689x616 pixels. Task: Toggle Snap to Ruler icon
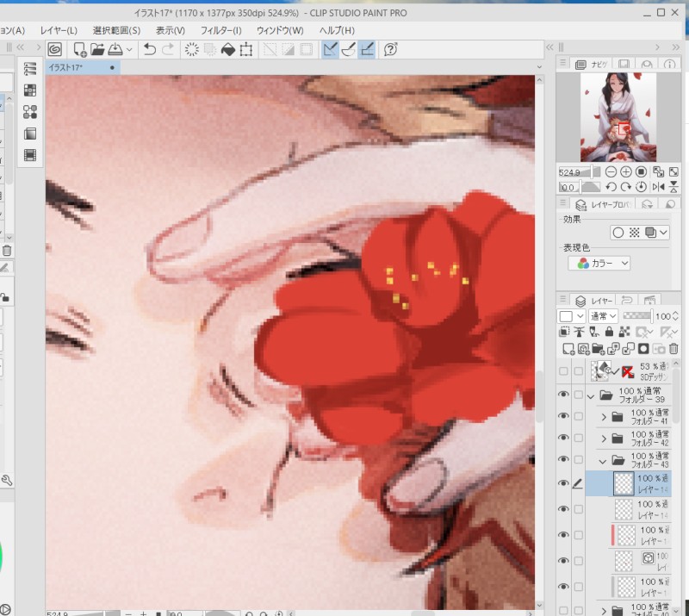(330, 49)
